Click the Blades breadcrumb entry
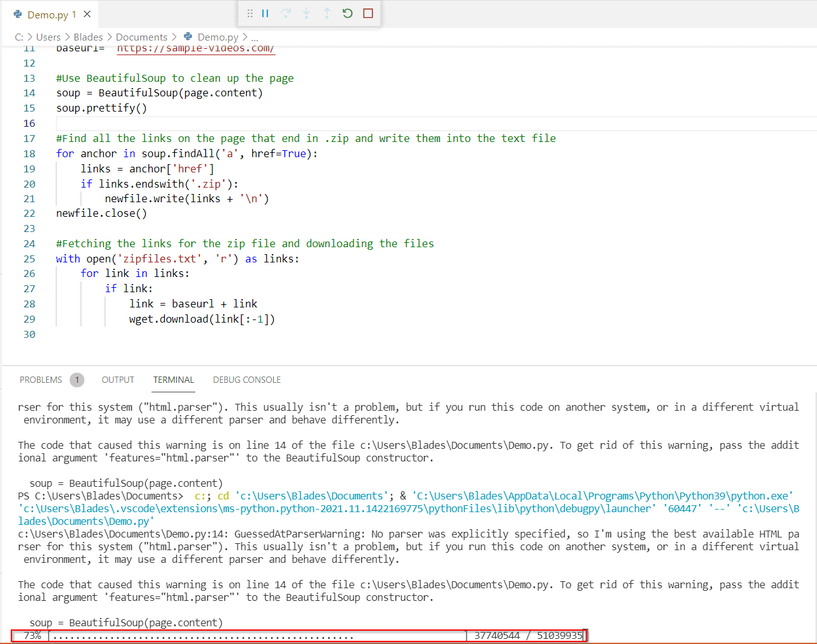 coord(88,37)
